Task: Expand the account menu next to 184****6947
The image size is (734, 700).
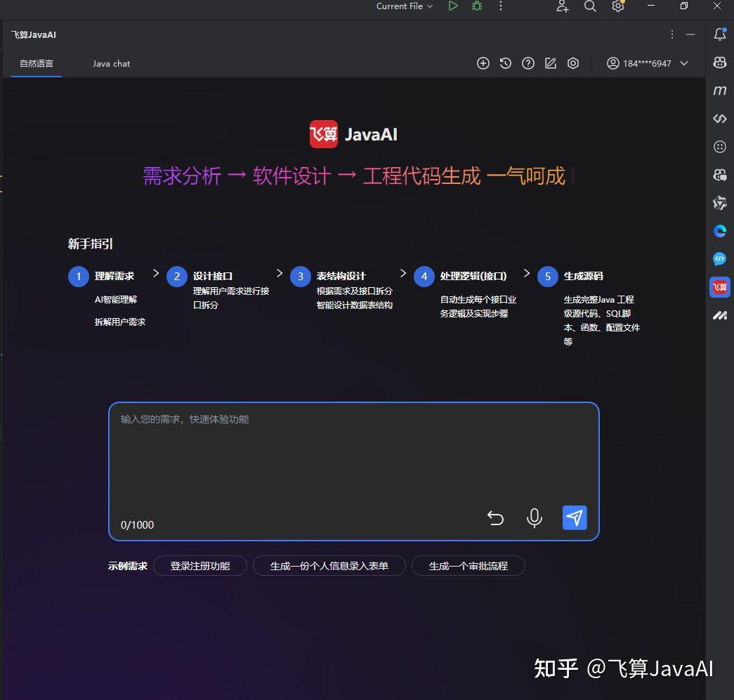Action: coord(683,63)
